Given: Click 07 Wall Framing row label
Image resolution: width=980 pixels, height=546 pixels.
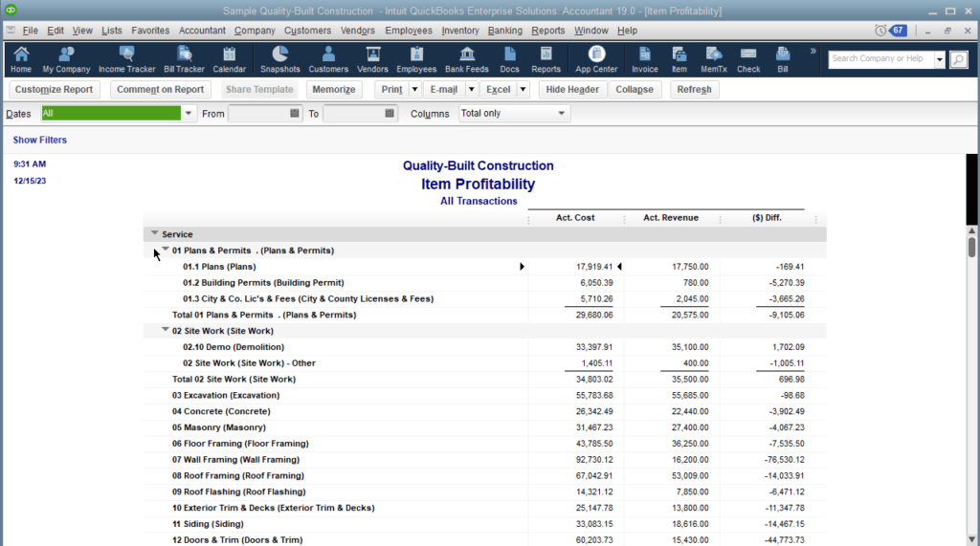Looking at the screenshot, I should coord(235,459).
